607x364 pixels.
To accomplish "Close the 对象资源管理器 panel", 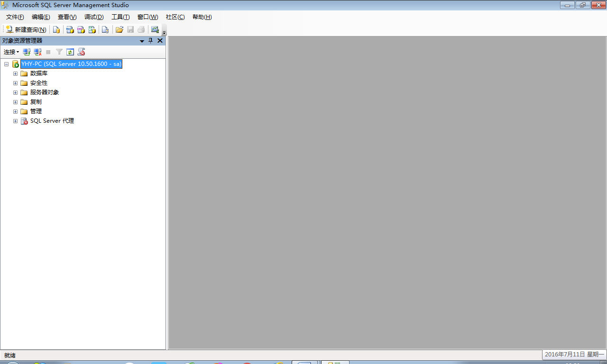I will tap(160, 41).
